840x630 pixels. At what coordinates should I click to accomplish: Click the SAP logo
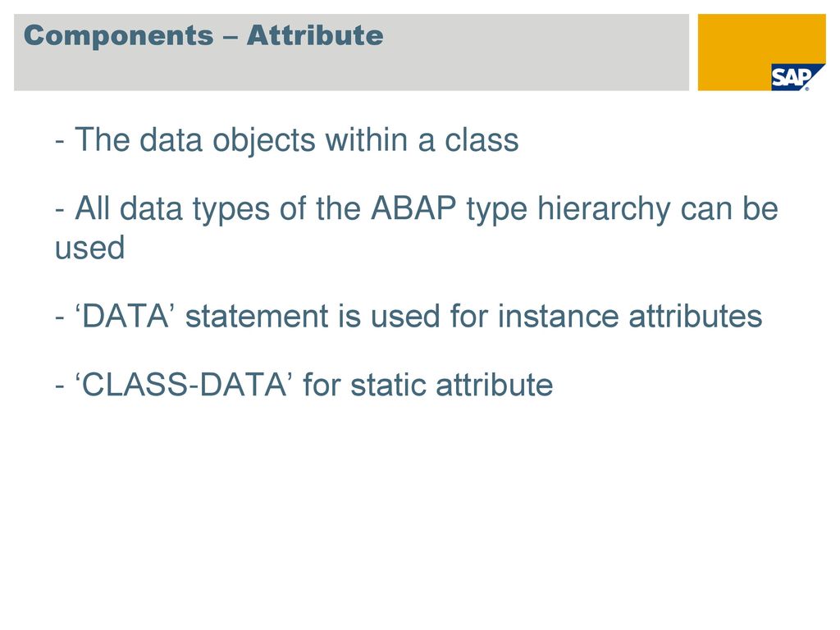(797, 78)
